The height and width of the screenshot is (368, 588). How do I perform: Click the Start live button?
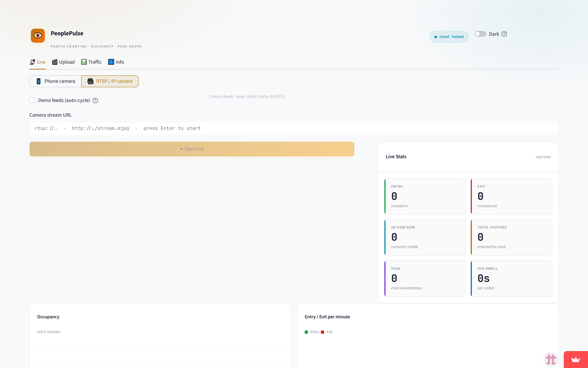pos(192,149)
